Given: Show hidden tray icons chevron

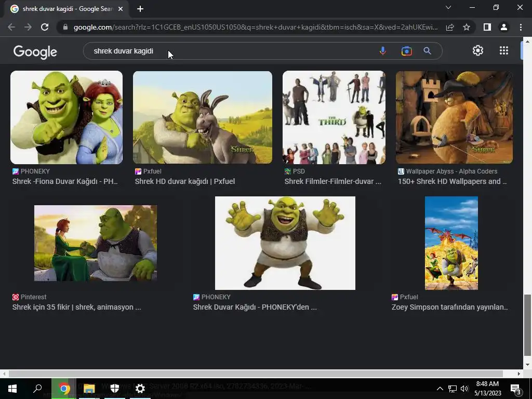Looking at the screenshot, I should [440, 389].
